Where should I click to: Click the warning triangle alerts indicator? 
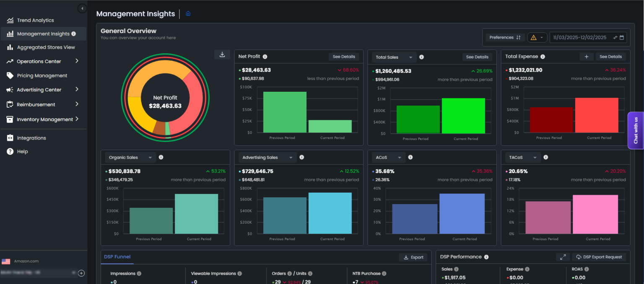point(532,37)
